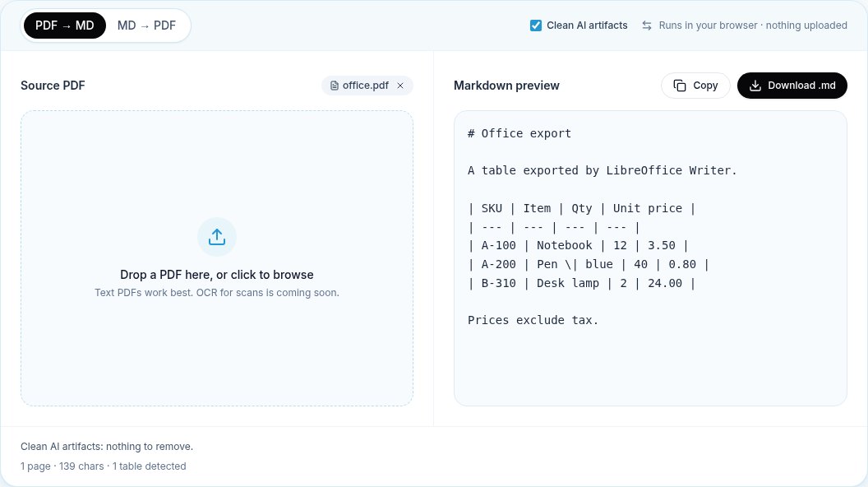Screen dimensions: 868x487
Task: Click the upload arrow icon in the drop zone
Action: (x=217, y=237)
